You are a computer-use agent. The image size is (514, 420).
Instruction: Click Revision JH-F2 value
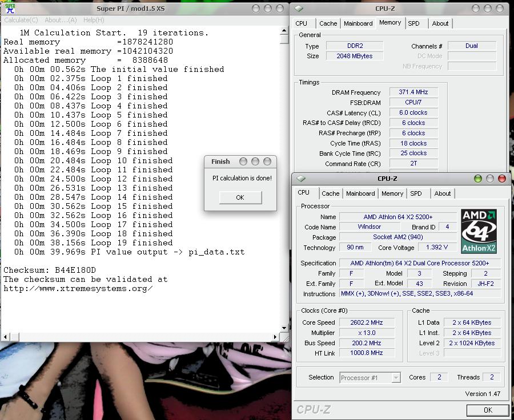coord(486,284)
